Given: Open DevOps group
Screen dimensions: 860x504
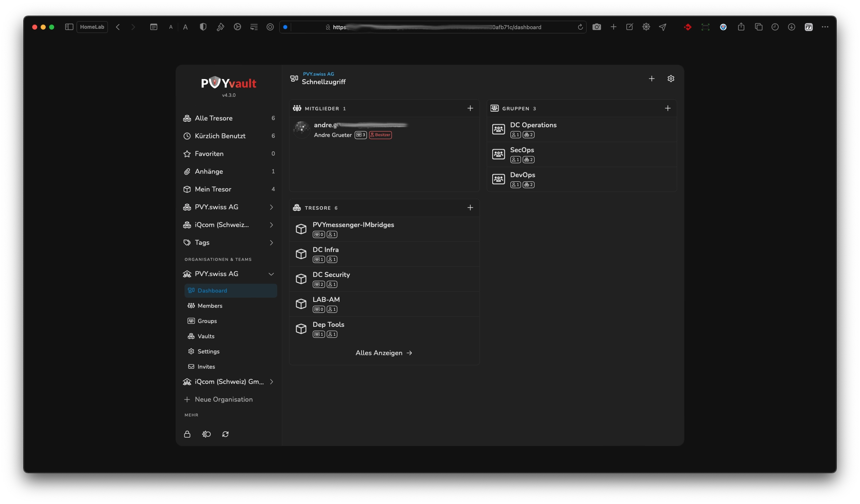Looking at the screenshot, I should tap(582, 179).
